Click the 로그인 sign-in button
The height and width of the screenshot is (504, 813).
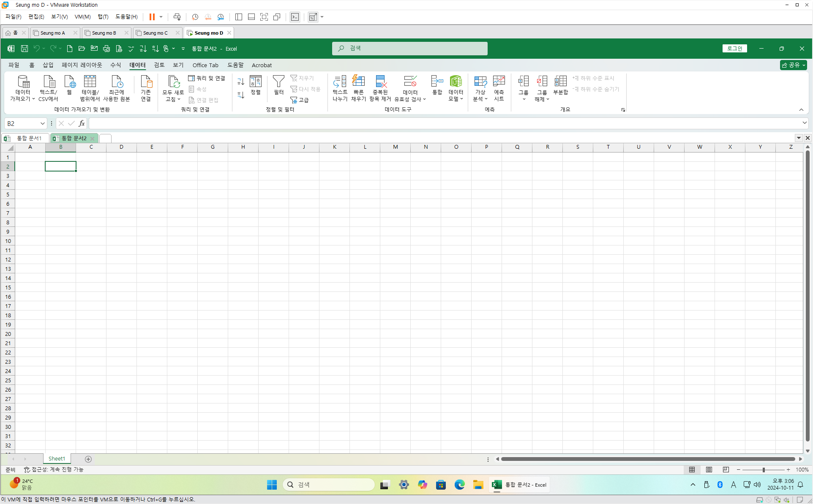pos(734,49)
